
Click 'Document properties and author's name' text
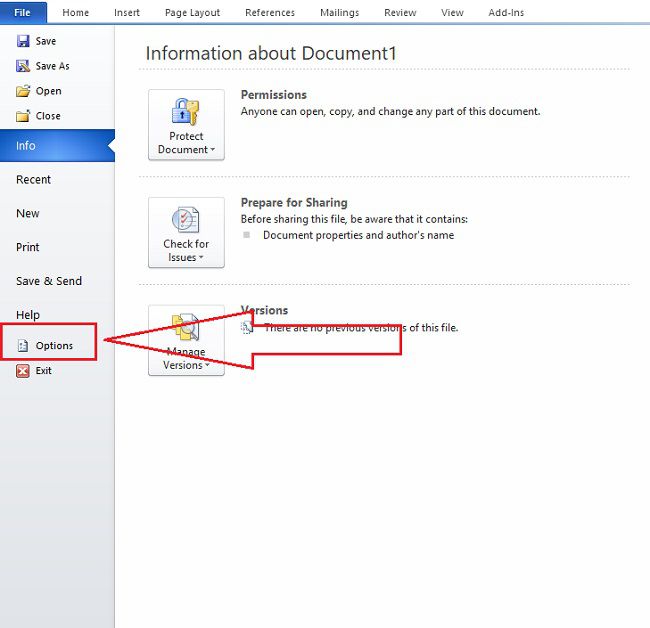pyautogui.click(x=359, y=235)
